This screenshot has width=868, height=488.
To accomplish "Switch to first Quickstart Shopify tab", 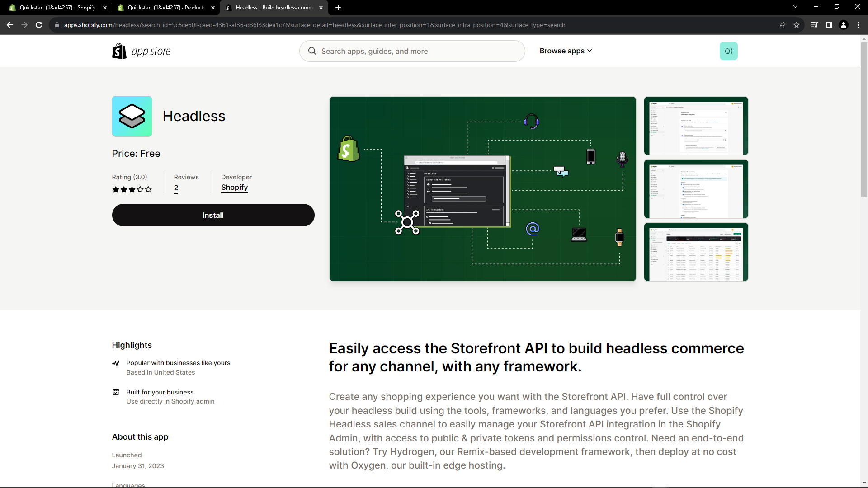I will click(x=57, y=8).
